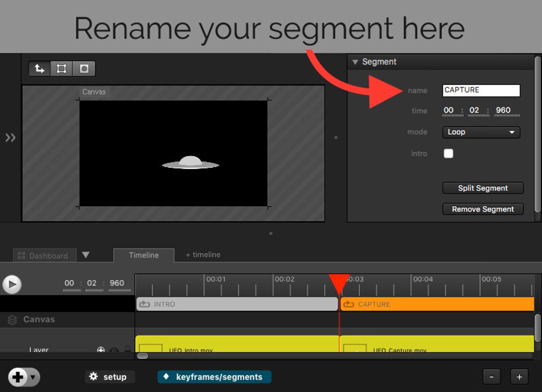The image size is (542, 392).
Task: Expand the left panel with double chevron
Action: tap(11, 138)
